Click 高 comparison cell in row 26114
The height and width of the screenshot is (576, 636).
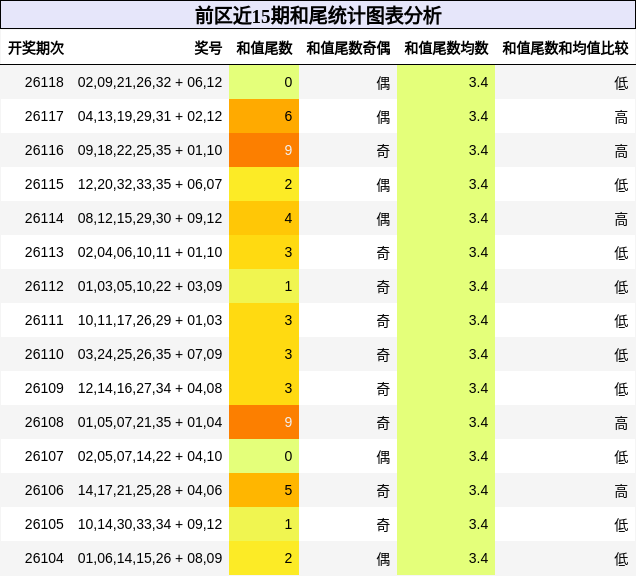[565, 219]
